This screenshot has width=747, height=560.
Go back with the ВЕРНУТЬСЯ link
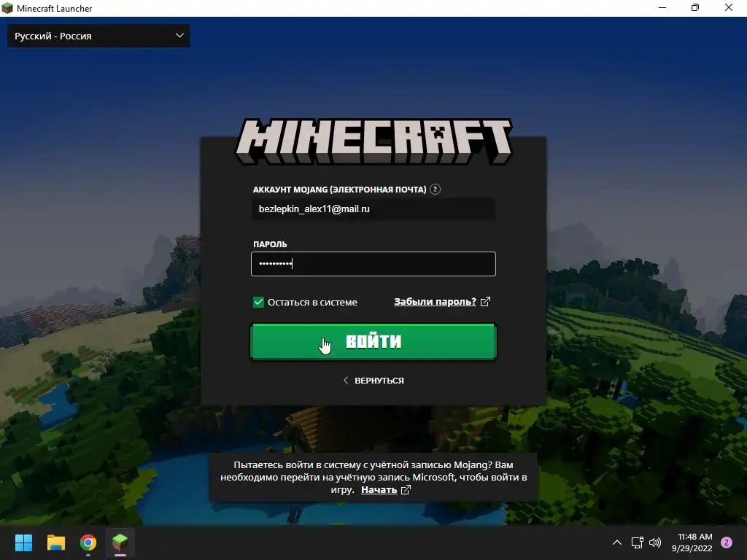(x=373, y=381)
